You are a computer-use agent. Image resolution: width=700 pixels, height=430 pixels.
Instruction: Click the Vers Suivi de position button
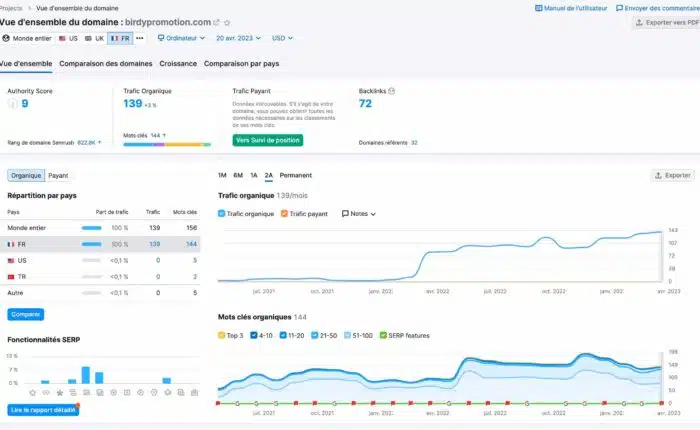268,140
